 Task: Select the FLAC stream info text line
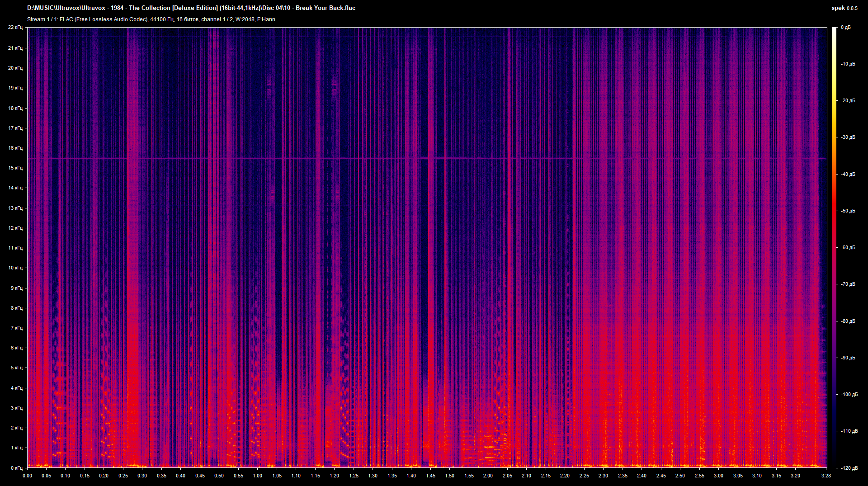tap(151, 19)
